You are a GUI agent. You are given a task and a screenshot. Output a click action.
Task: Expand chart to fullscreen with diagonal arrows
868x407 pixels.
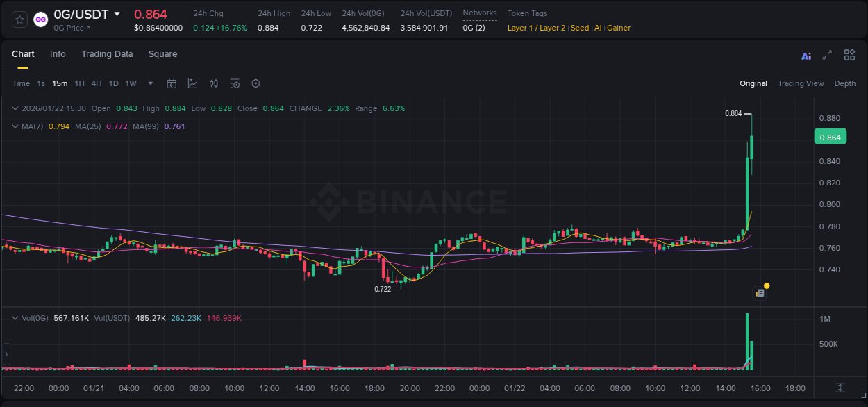(826, 55)
